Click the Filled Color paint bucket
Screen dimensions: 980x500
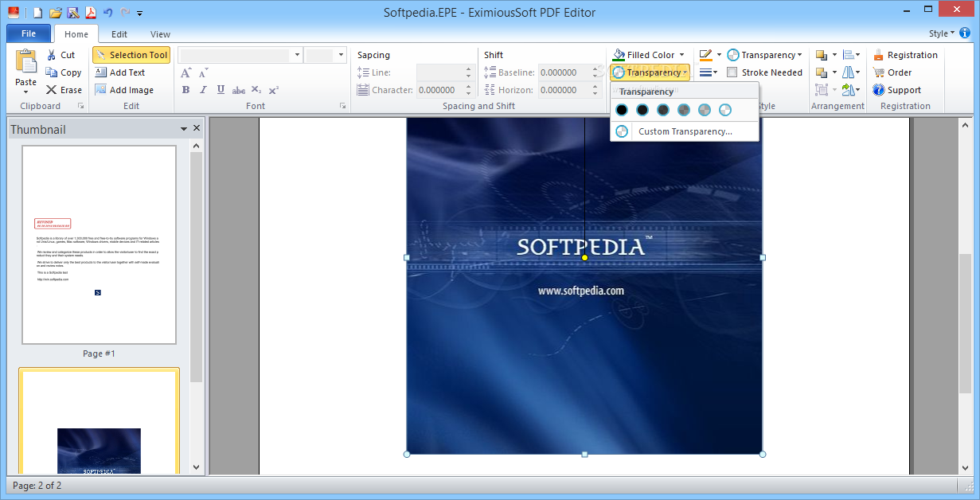[x=619, y=55]
